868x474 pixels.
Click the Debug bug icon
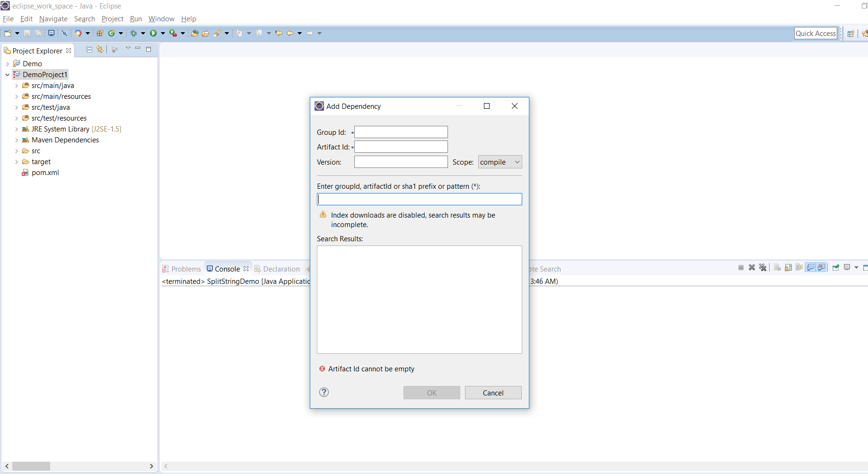coord(134,33)
